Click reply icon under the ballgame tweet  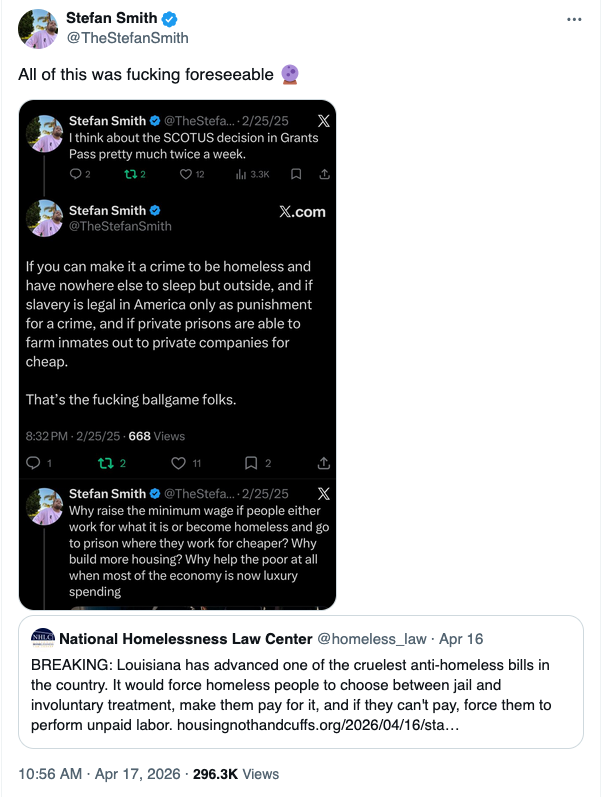click(32, 463)
